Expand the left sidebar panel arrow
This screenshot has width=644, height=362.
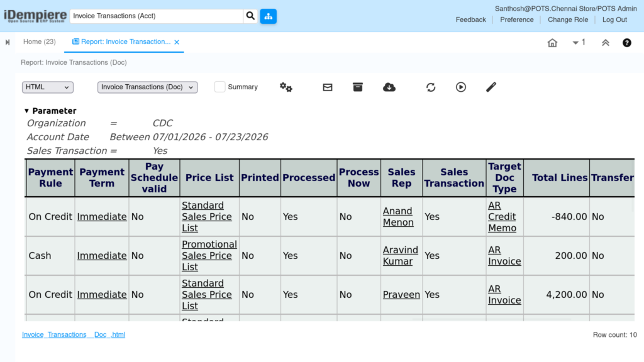(x=8, y=42)
